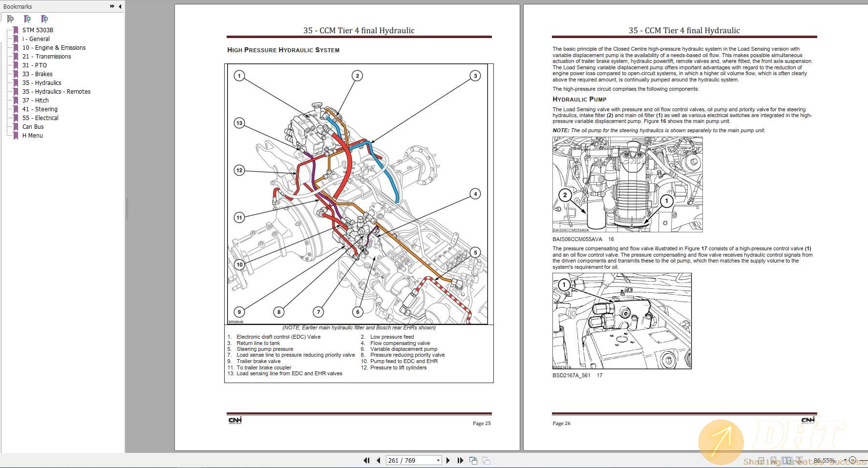Open the zoom percentage dropdown

(846, 460)
